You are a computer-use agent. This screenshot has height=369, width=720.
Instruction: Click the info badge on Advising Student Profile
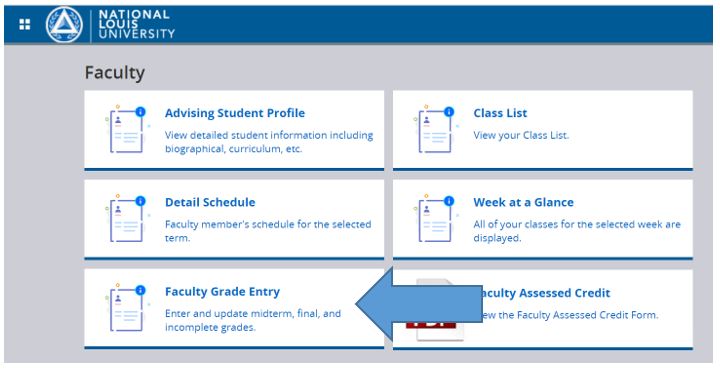141,112
